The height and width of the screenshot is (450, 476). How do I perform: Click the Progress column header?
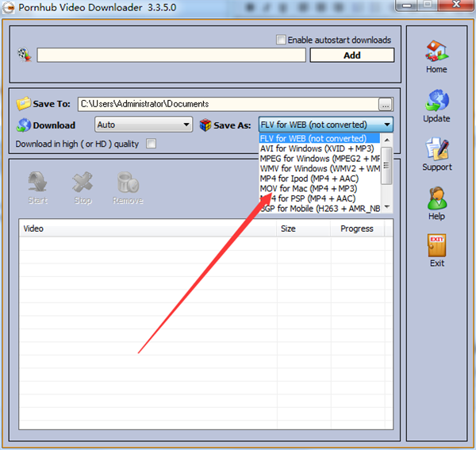click(x=357, y=229)
